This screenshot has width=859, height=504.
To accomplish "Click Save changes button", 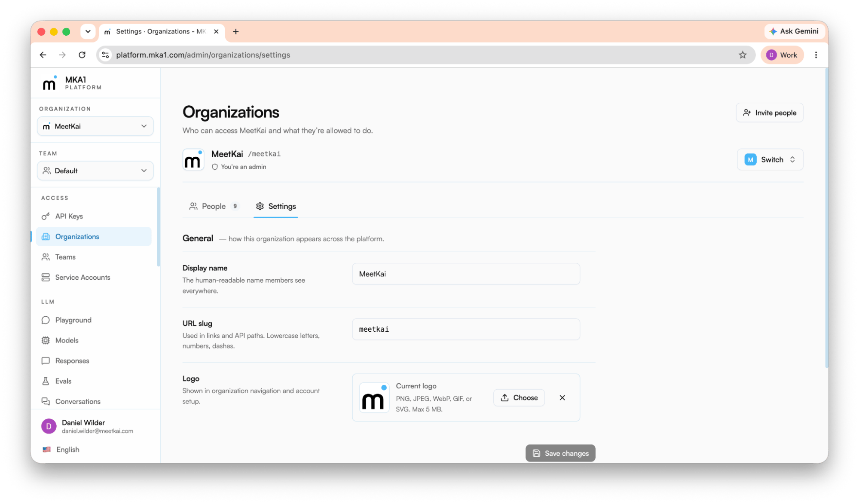I will click(x=560, y=453).
